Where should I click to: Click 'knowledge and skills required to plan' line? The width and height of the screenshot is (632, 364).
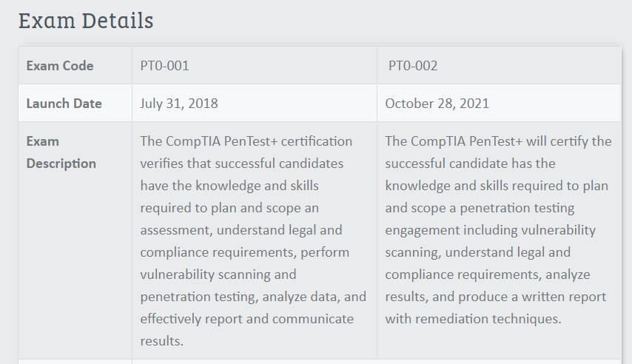tap(497, 186)
